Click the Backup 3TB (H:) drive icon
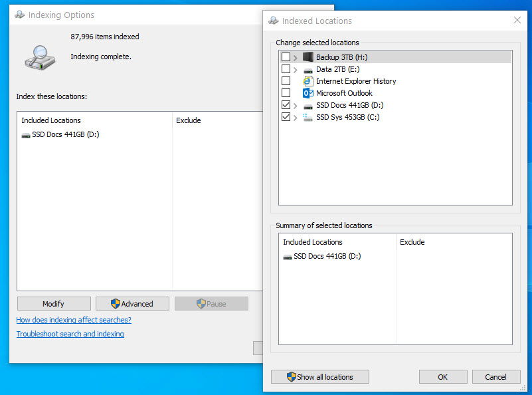 tap(308, 57)
